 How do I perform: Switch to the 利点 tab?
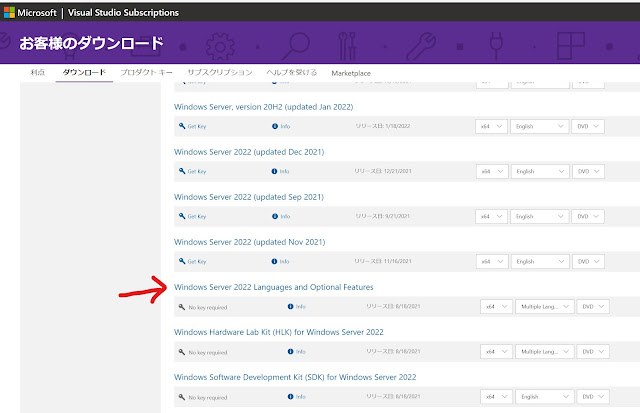38,72
